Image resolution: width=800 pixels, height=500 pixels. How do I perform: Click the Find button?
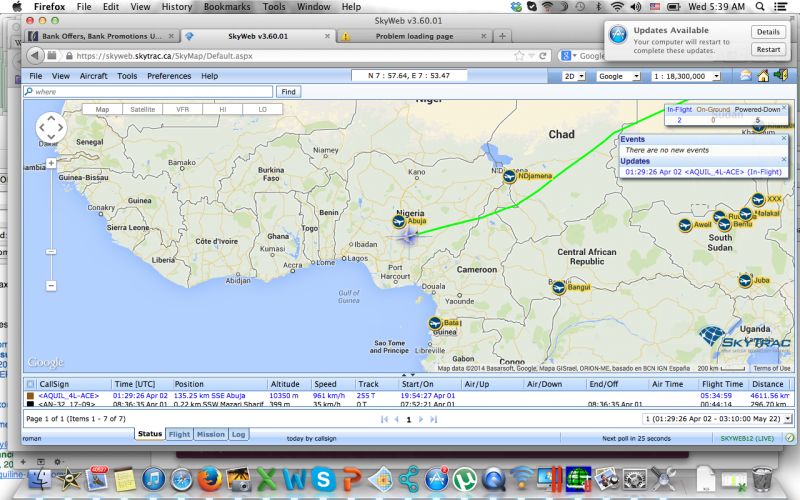click(288, 92)
